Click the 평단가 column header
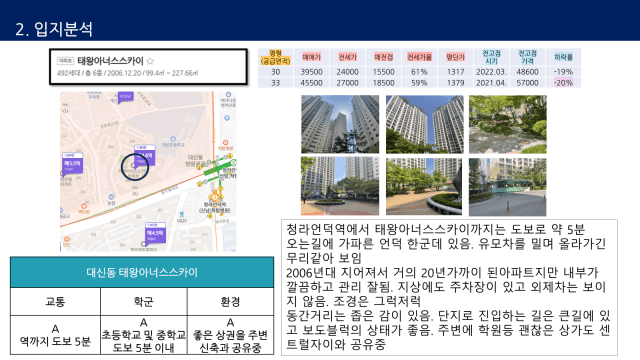640x360 pixels. [456, 58]
